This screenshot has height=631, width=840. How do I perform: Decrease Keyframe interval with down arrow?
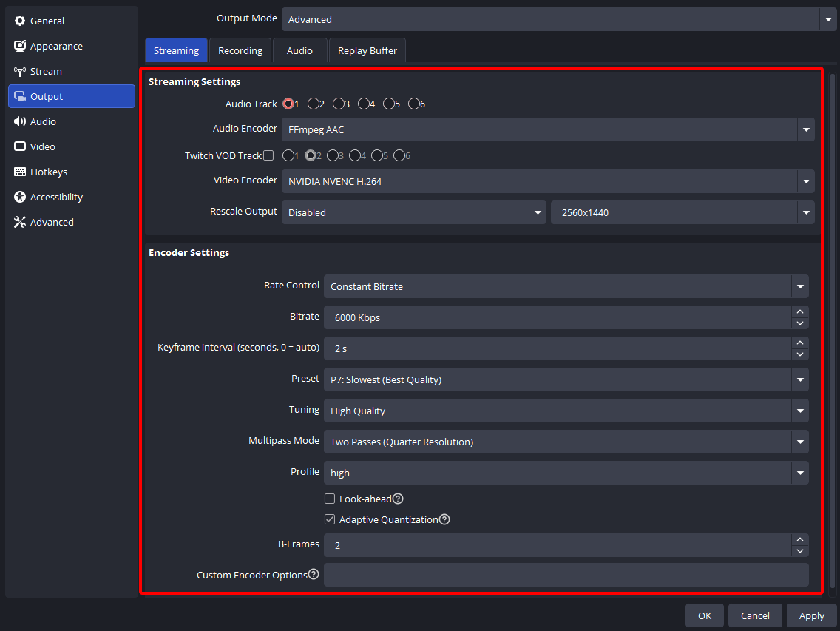click(x=800, y=354)
